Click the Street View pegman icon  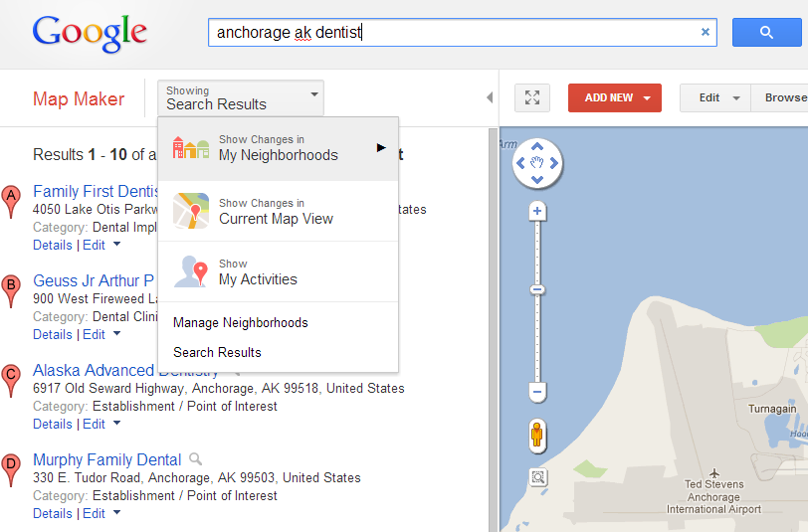[x=537, y=436]
